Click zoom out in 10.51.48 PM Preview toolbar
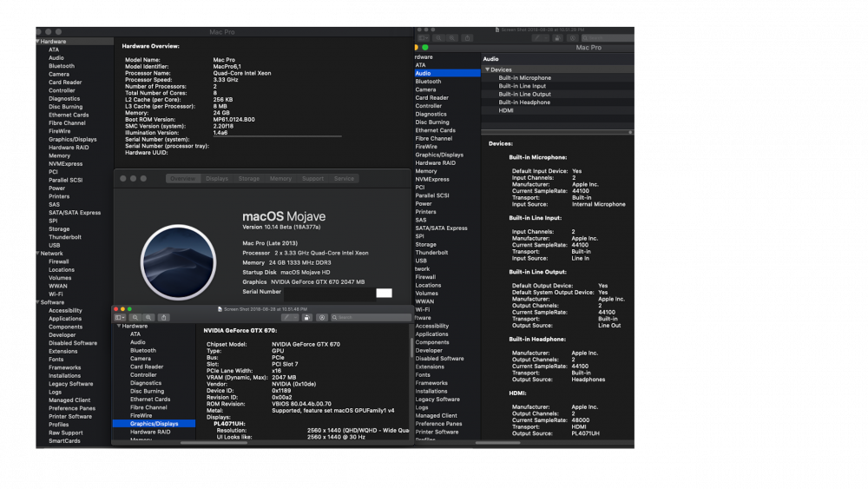Viewport: 868px width, 489px height. point(135,317)
